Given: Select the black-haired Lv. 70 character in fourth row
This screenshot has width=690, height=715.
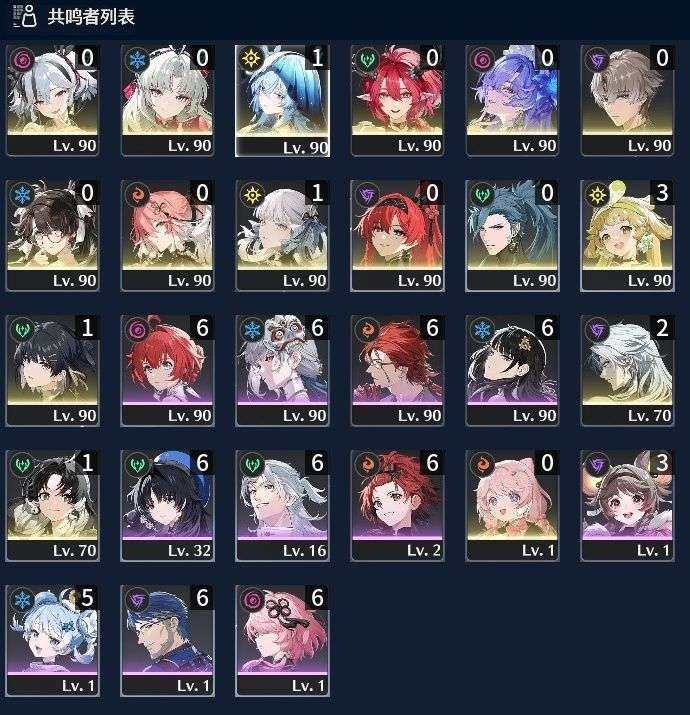Looking at the screenshot, I should [52, 506].
